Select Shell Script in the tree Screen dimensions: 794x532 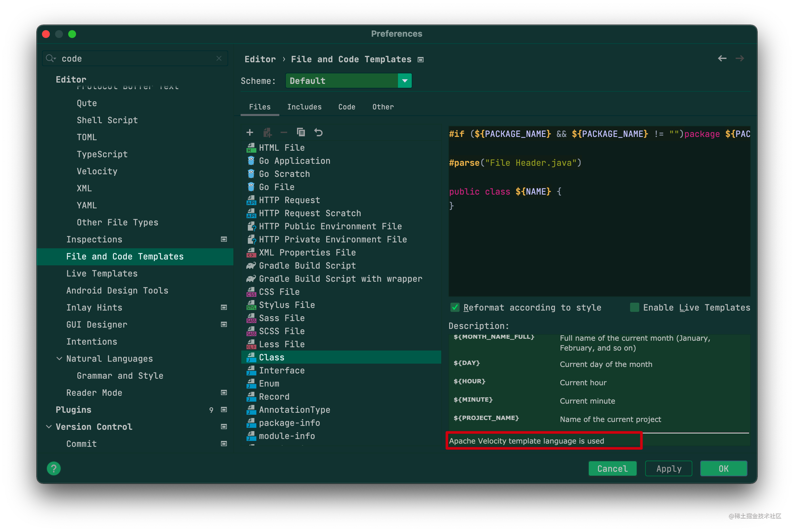(x=107, y=120)
